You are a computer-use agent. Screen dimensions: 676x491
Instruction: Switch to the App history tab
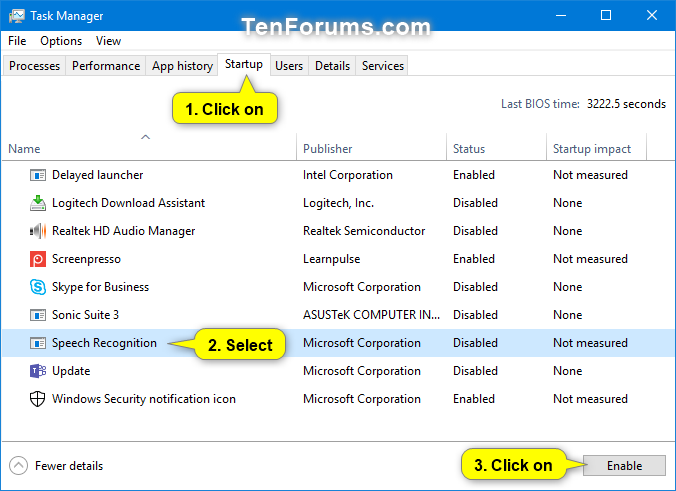(x=182, y=66)
